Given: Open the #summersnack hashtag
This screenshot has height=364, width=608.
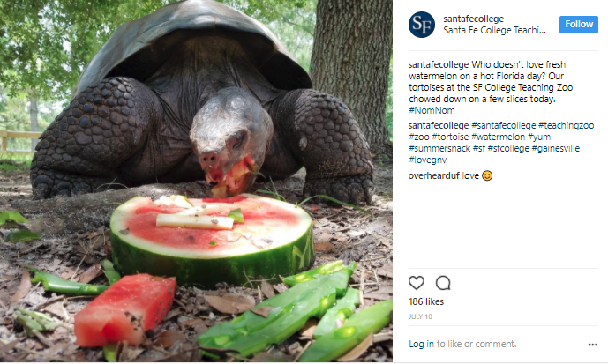Looking at the screenshot, I should (x=439, y=148).
